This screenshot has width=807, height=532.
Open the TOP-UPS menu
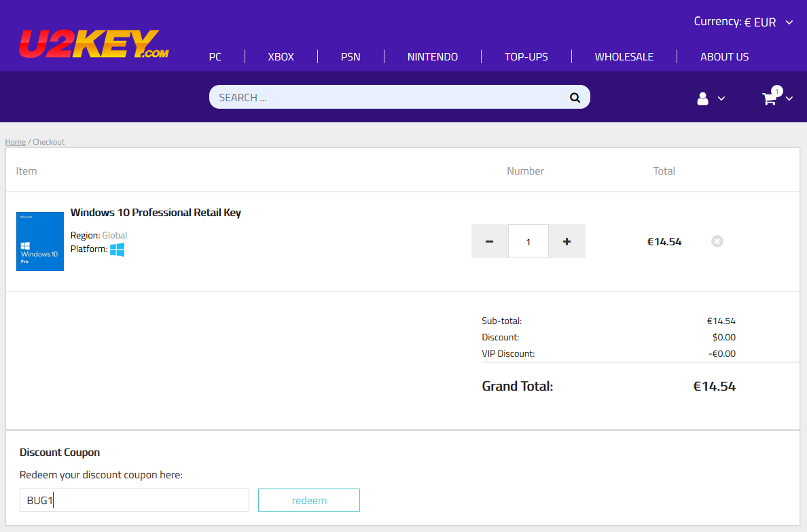pyautogui.click(x=526, y=56)
